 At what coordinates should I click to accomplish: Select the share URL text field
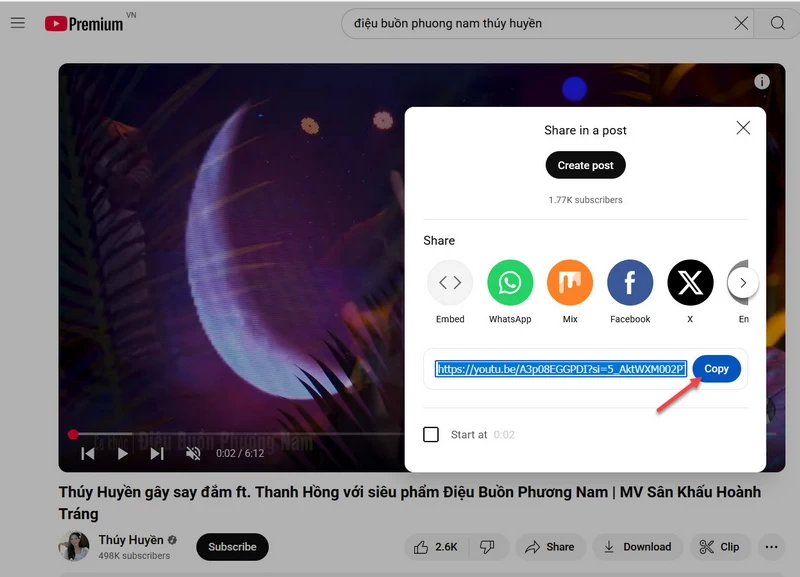click(x=560, y=369)
